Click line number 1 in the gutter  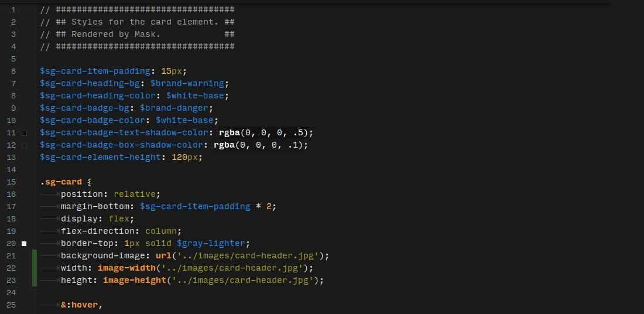pyautogui.click(x=13, y=9)
